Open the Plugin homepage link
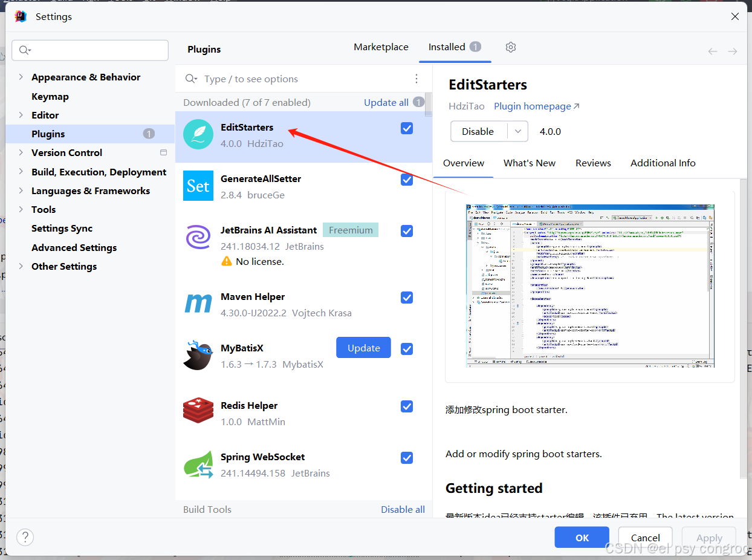Screen dimensions: 752x560 point(537,106)
